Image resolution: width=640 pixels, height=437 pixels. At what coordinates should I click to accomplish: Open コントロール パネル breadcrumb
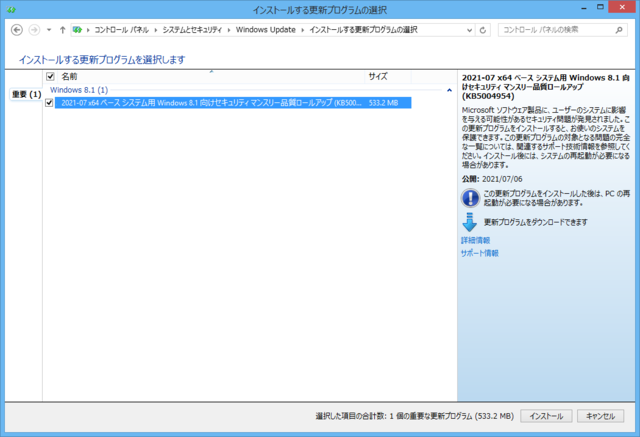pyautogui.click(x=121, y=30)
